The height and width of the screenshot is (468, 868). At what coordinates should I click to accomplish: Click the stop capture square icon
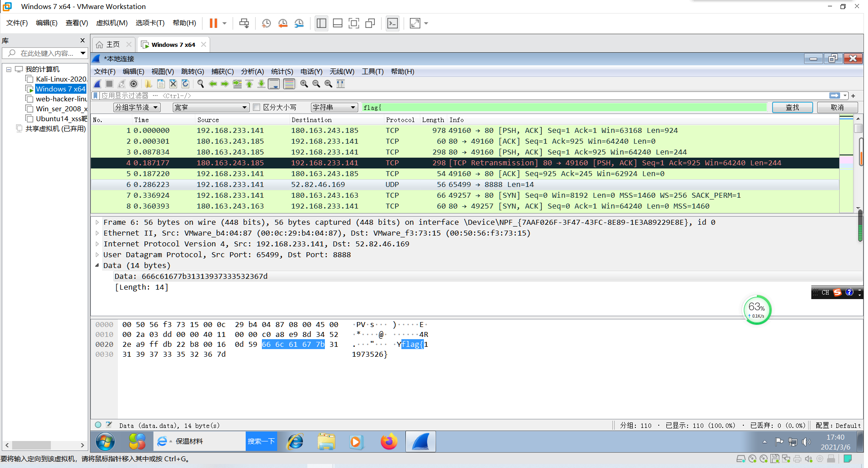(109, 84)
